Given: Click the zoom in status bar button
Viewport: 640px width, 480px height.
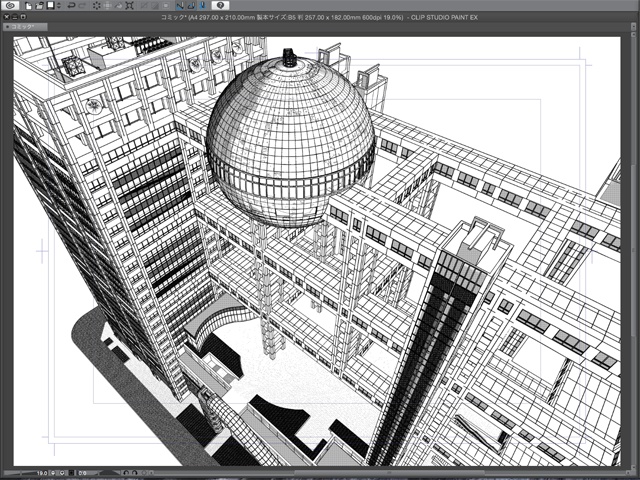Looking at the screenshot, I should pos(62,473).
